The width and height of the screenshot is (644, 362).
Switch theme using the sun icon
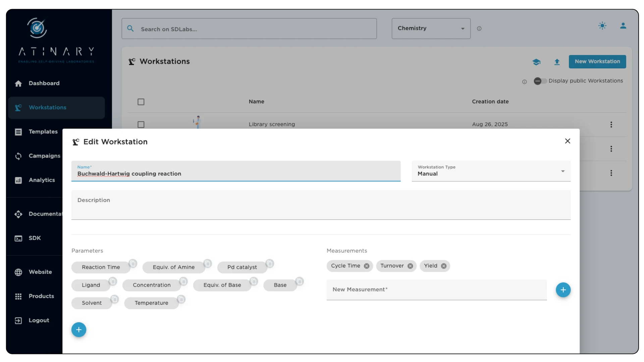click(602, 26)
